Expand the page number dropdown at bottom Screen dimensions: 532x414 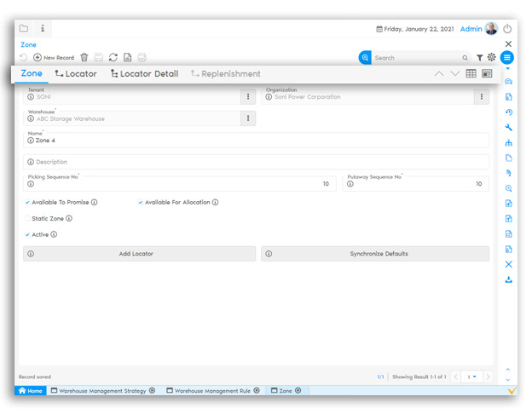pyautogui.click(x=470, y=377)
